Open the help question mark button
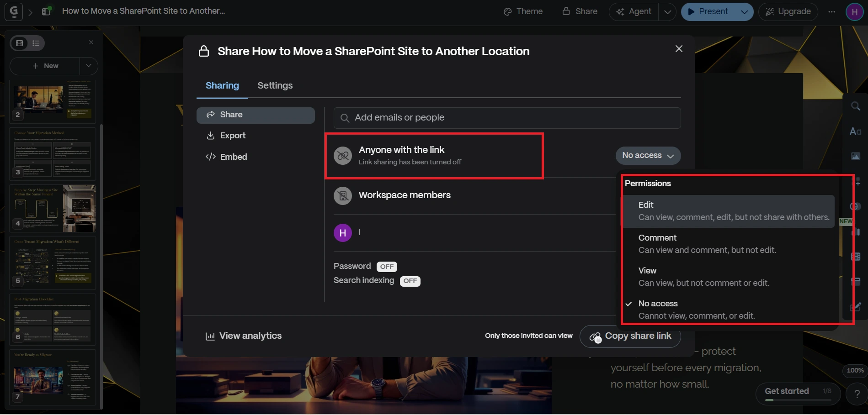The image size is (868, 415). [x=857, y=394]
